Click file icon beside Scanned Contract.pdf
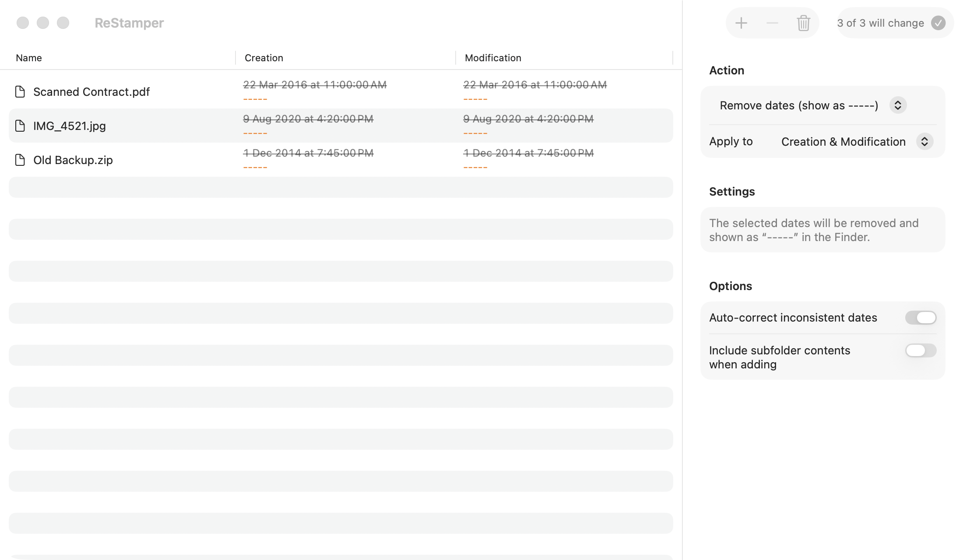Viewport: 963px width, 560px height. 20,91
